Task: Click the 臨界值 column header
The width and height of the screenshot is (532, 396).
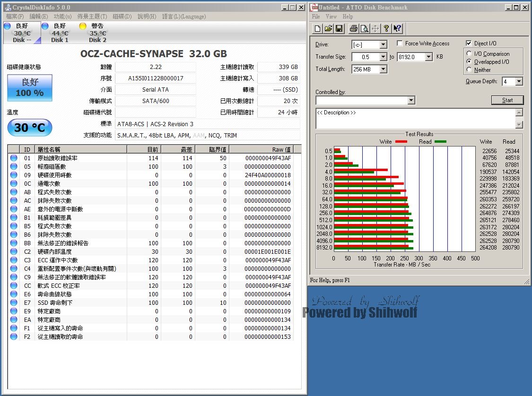Action: (212, 149)
